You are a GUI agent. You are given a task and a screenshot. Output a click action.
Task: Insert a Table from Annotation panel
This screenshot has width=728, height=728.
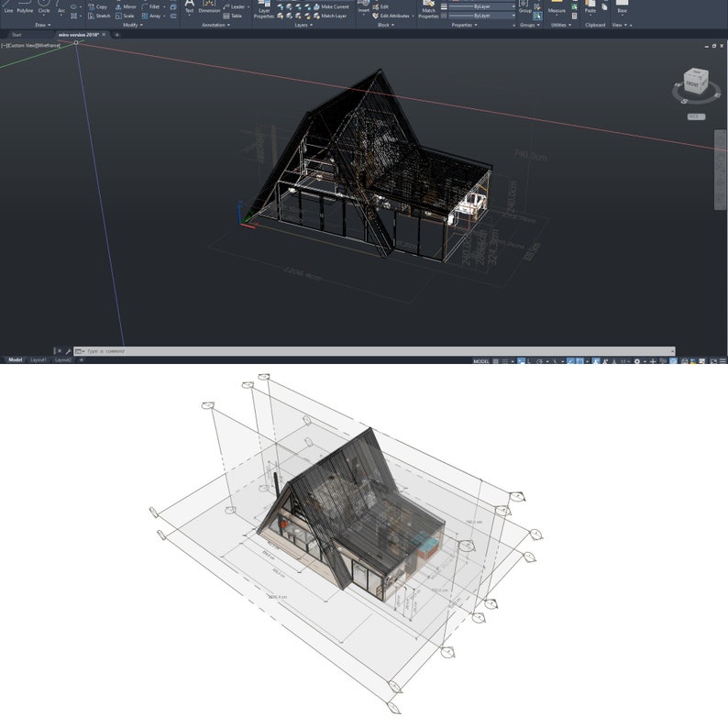pyautogui.click(x=233, y=16)
